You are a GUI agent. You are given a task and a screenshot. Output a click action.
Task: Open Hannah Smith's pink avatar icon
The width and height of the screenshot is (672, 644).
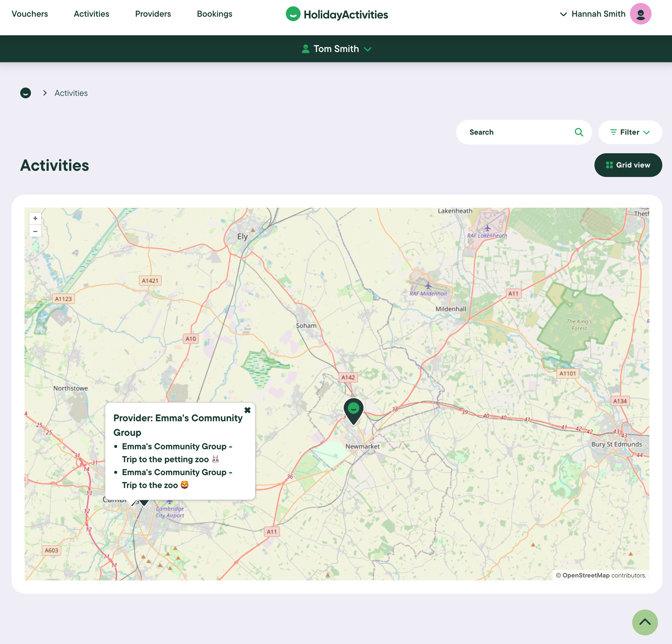pyautogui.click(x=640, y=14)
